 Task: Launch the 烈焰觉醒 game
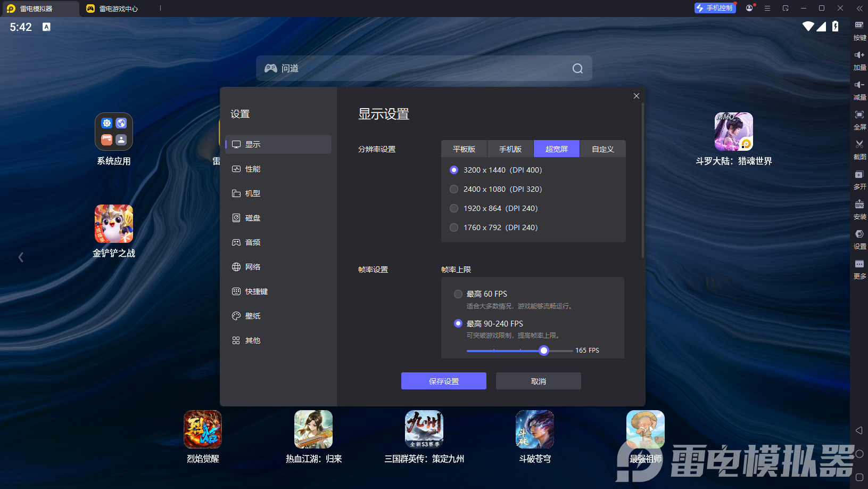coord(203,429)
